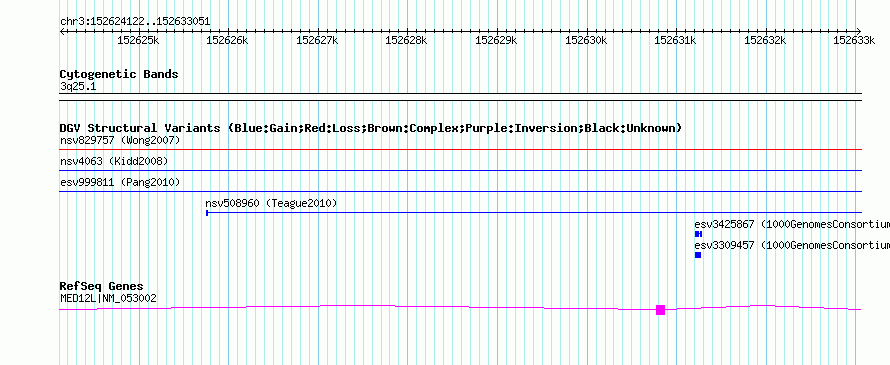
Task: Select variant esv999811 (Pang2010) label
Action: click(120, 182)
